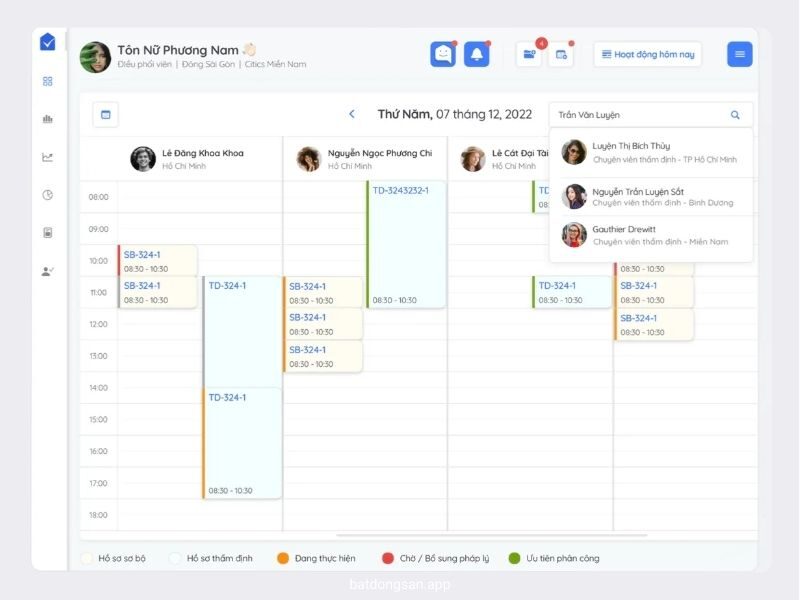Open the TD-3243232-1 appointment block

coord(406,244)
